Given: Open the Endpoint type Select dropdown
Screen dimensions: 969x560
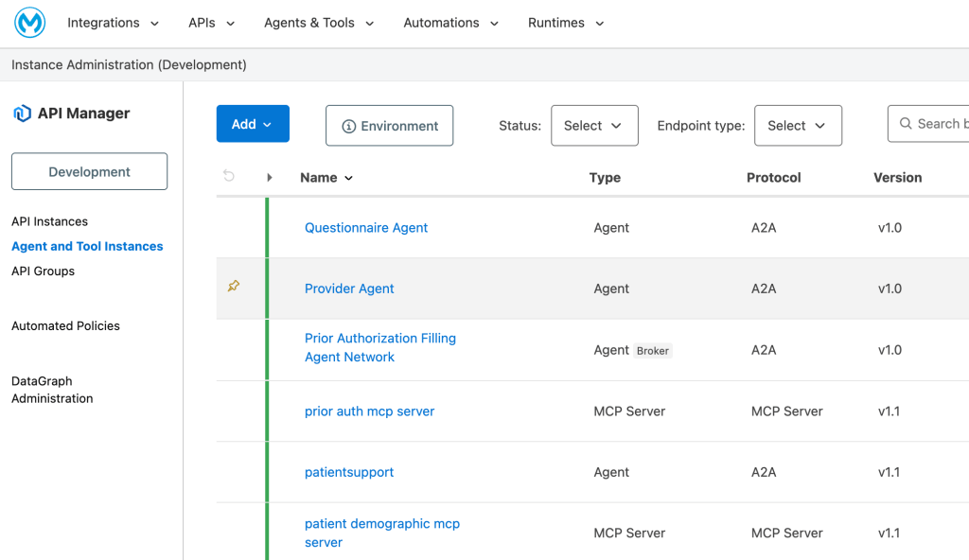Looking at the screenshot, I should coord(797,126).
